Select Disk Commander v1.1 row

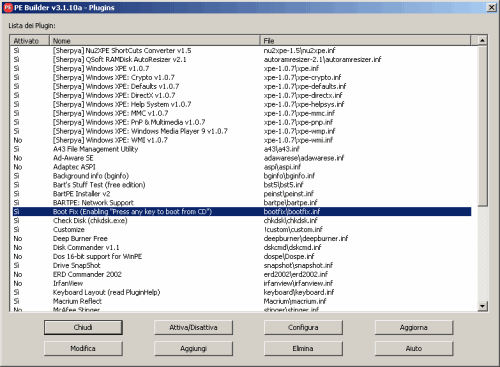pyautogui.click(x=242, y=248)
